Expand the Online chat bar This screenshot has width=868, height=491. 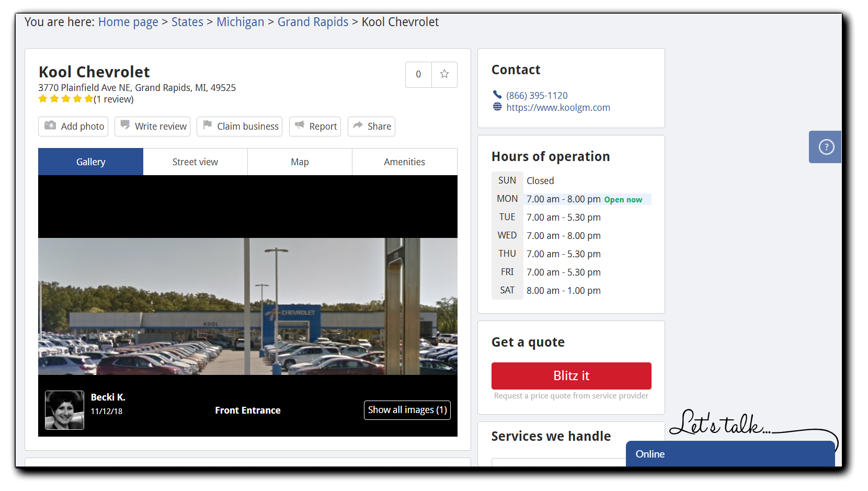(x=730, y=454)
